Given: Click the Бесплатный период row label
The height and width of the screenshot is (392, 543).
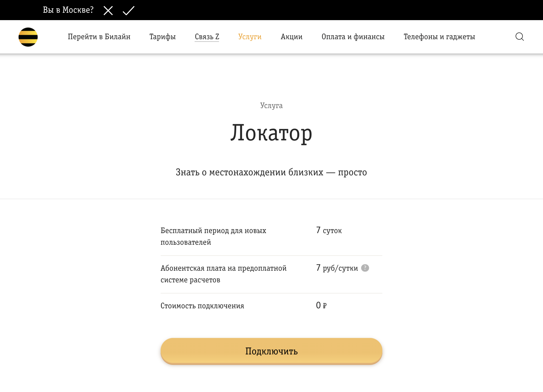Looking at the screenshot, I should click(x=213, y=236).
